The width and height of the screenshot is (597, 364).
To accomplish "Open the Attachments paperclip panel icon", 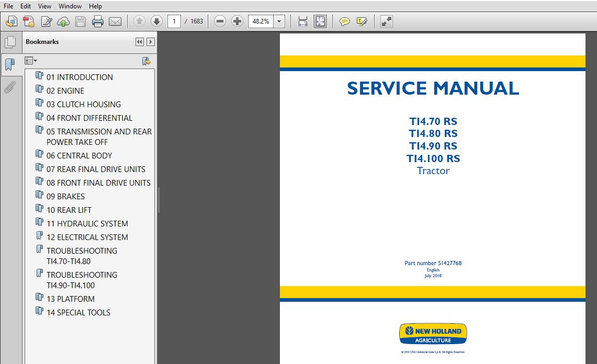I will coord(10,87).
